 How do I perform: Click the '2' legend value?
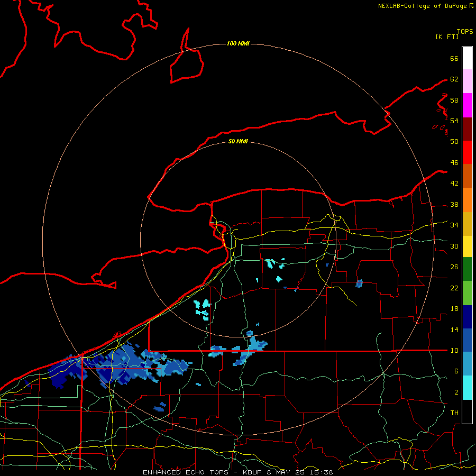(x=456, y=392)
